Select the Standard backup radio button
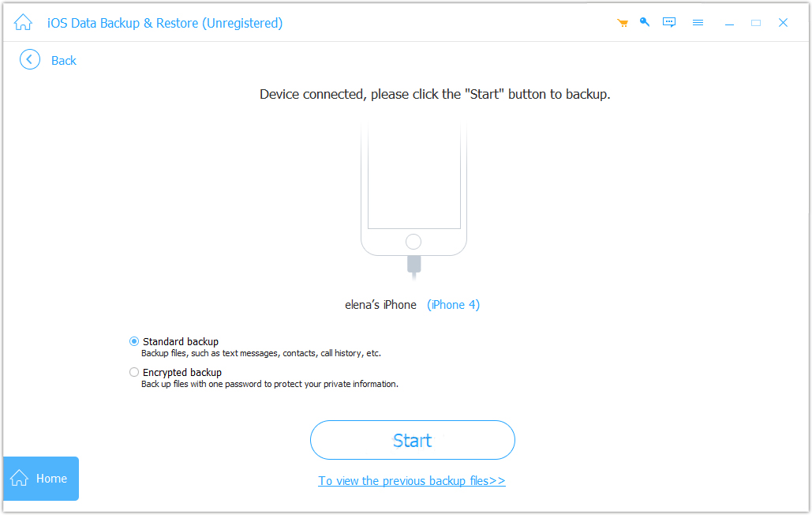 134,341
